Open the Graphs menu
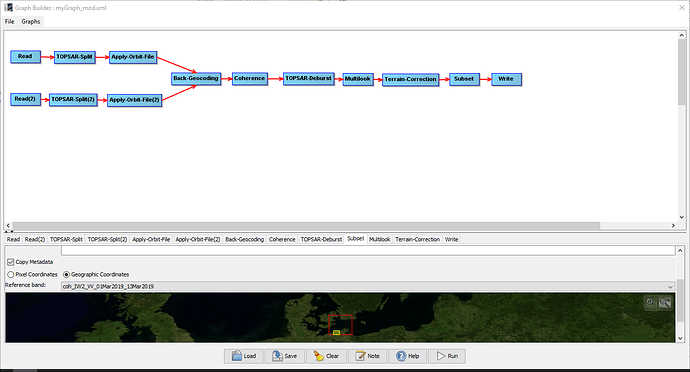The image size is (690, 372). (31, 22)
